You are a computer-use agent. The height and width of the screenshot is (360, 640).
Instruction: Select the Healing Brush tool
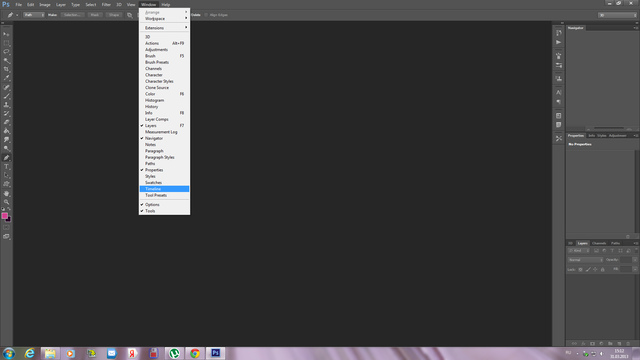click(6, 87)
